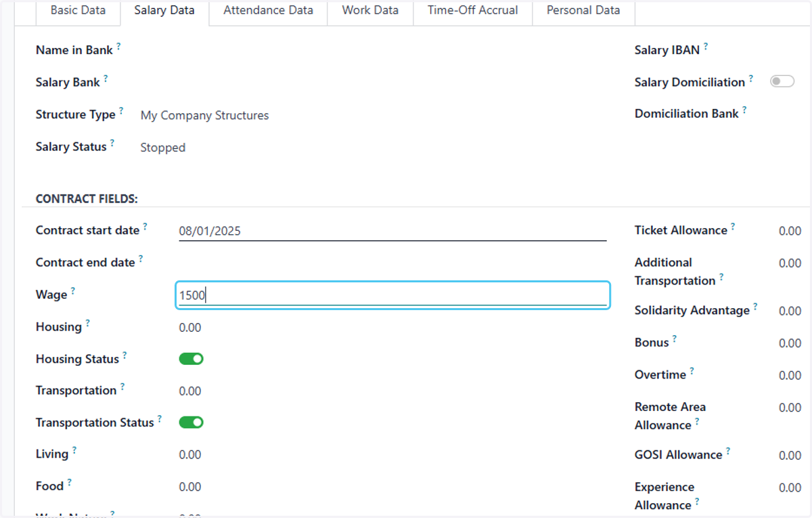The width and height of the screenshot is (812, 518).
Task: Click the Wage input field
Action: (x=392, y=295)
